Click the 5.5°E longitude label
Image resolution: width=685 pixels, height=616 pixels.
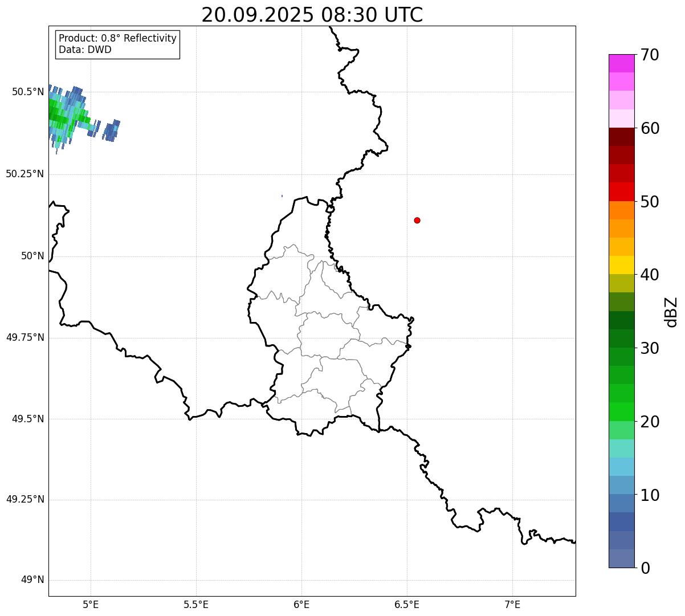pyautogui.click(x=196, y=605)
